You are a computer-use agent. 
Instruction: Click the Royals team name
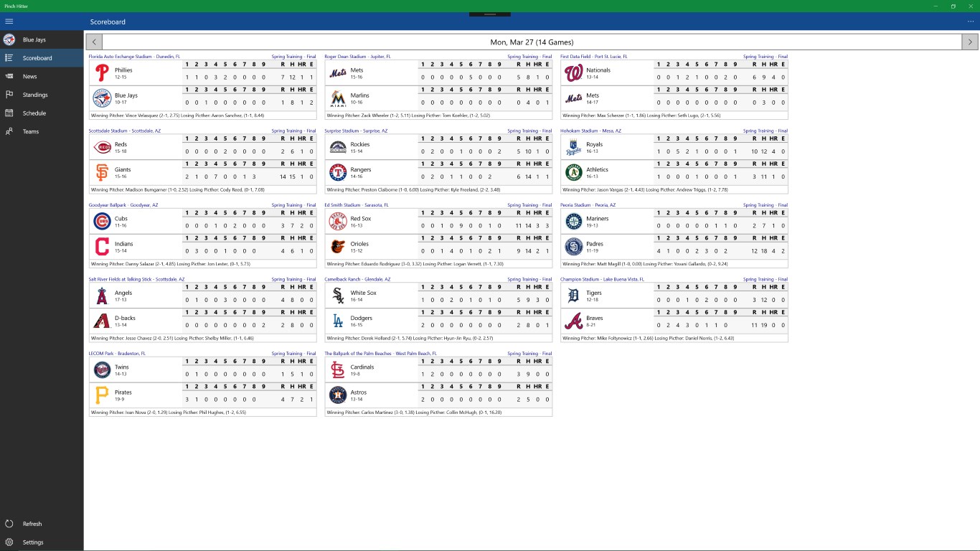click(595, 144)
